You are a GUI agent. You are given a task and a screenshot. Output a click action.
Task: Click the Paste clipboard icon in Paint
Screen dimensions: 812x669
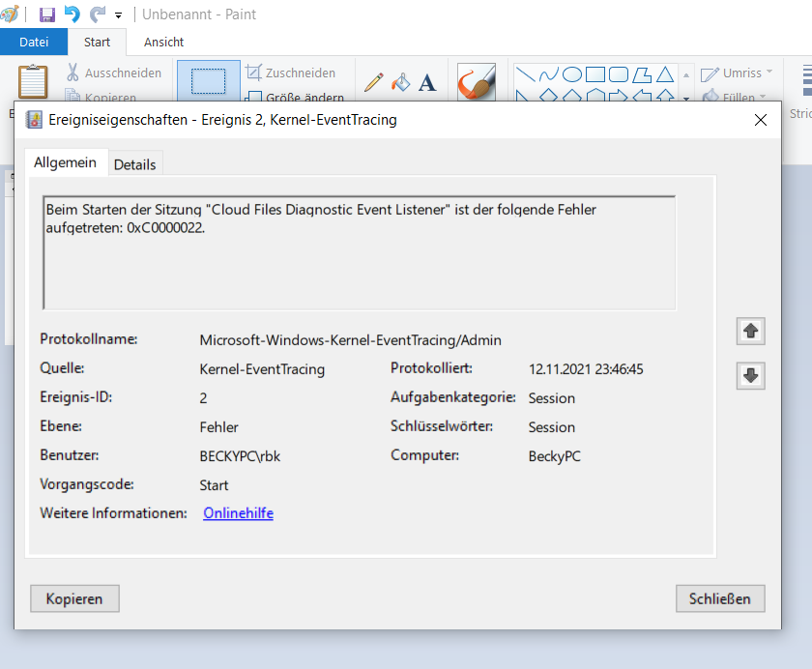pos(33,81)
